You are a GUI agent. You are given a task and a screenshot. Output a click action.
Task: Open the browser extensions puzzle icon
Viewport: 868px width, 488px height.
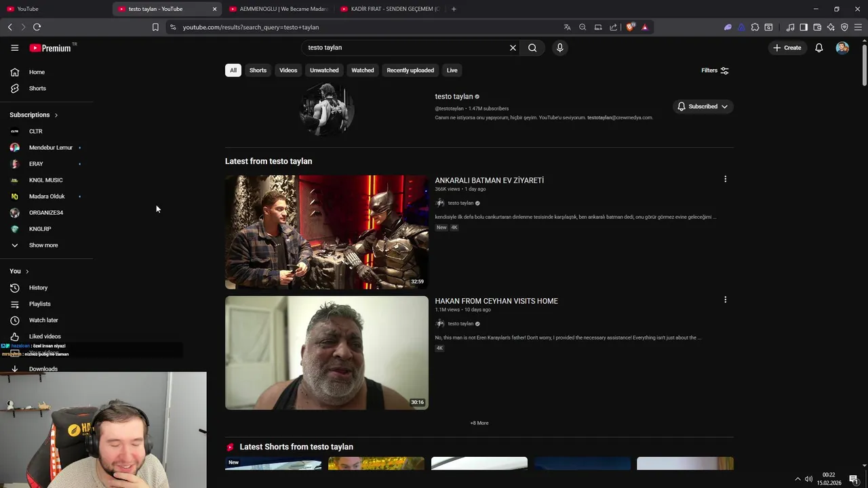click(x=755, y=27)
